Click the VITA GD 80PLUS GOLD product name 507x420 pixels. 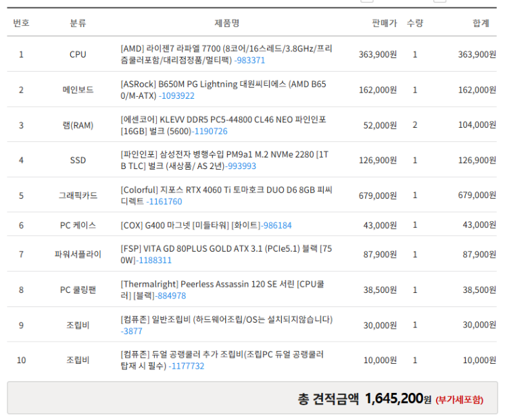(226, 254)
